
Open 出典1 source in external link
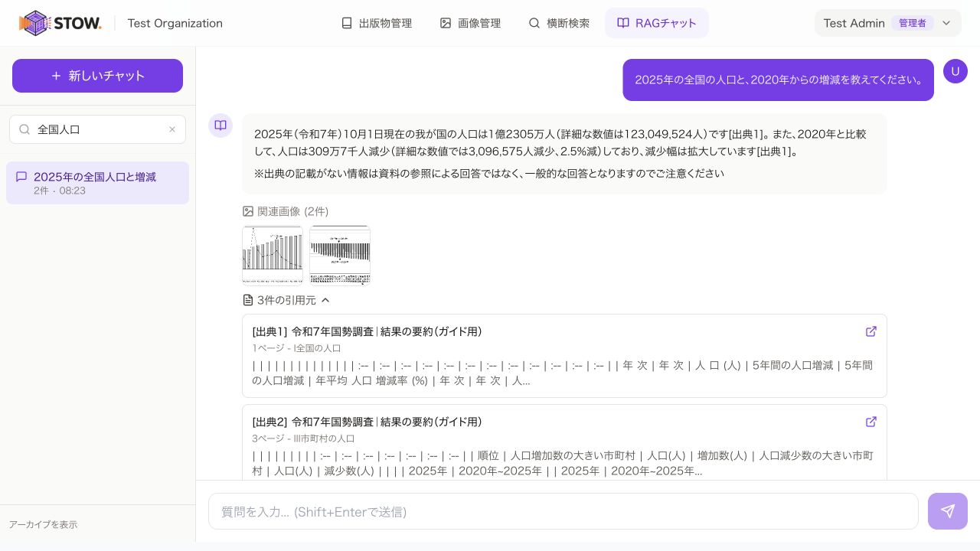pos(871,331)
